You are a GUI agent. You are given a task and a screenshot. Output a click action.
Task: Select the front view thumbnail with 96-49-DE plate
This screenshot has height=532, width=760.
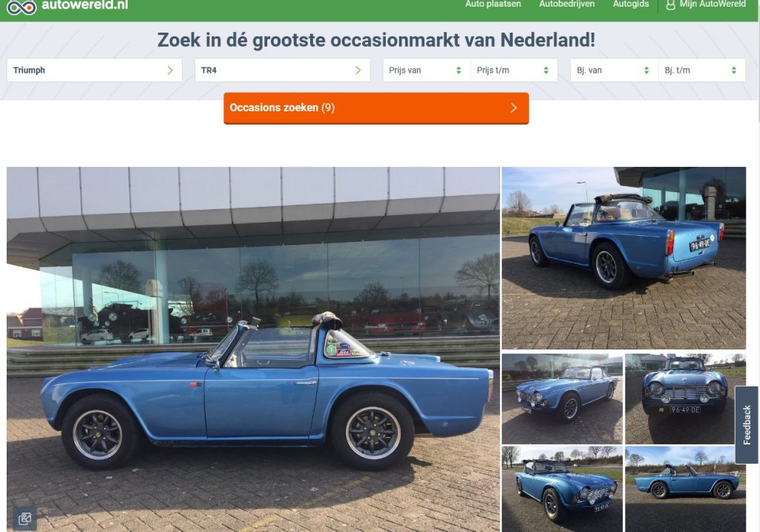685,398
